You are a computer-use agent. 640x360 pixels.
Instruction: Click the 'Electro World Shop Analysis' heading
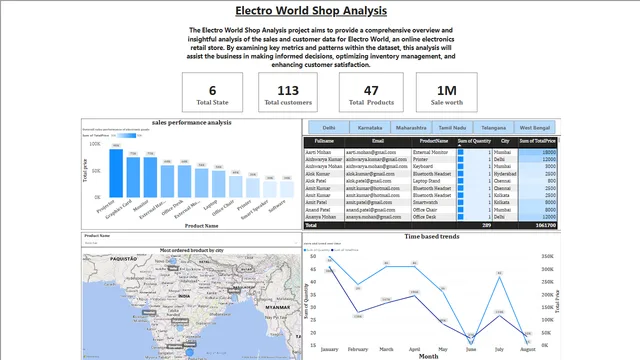311,11
